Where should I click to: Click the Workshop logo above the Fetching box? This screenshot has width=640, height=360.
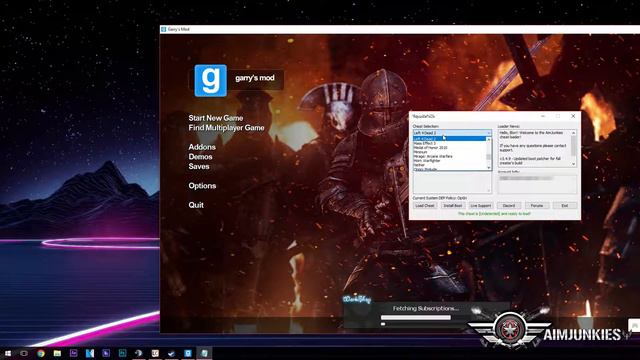coord(357,300)
